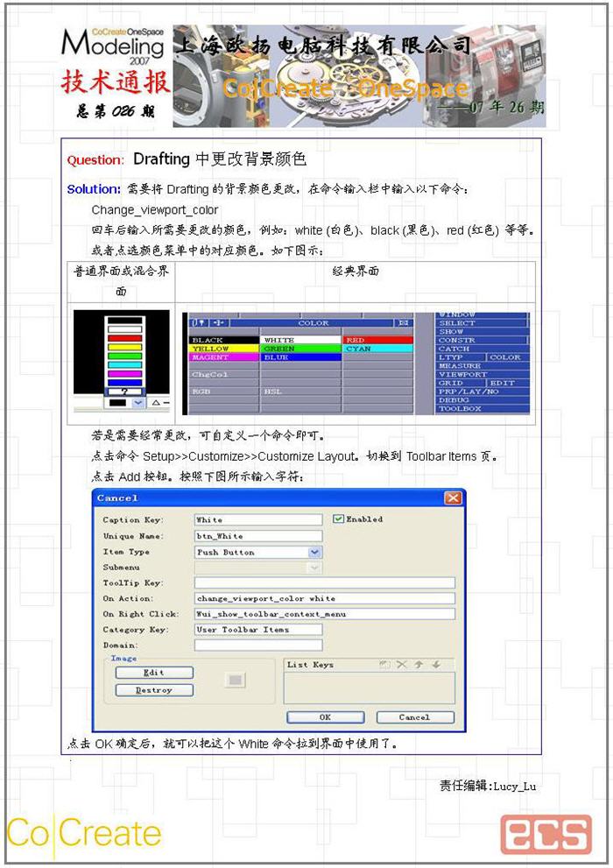Click the Unique Name field btn_White
613x868 pixels.
click(x=258, y=536)
